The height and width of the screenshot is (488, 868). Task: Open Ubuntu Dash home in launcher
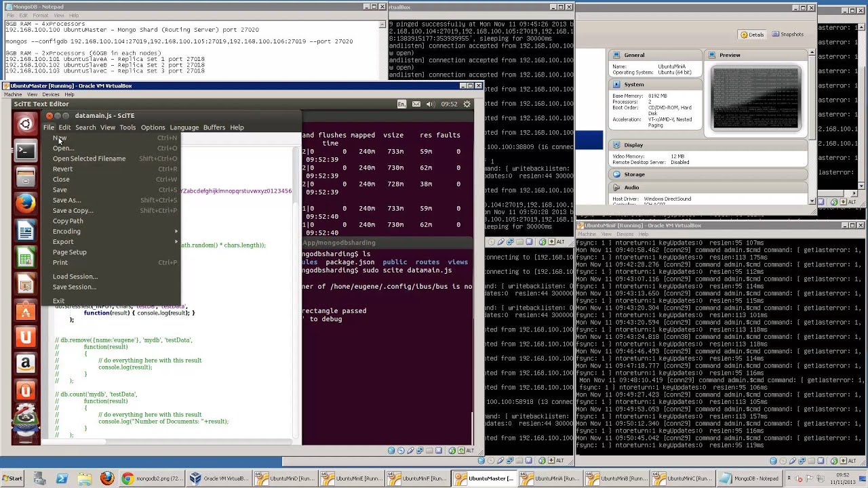click(26, 124)
